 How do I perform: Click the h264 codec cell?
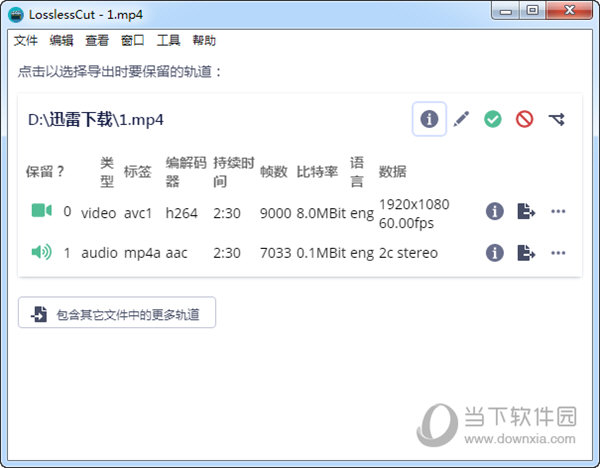[181, 213]
